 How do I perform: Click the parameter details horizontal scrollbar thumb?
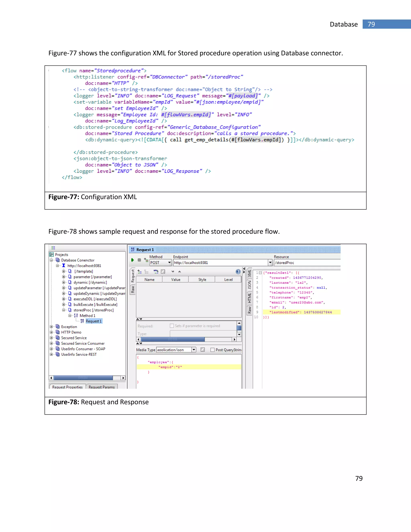[x=173, y=339]
